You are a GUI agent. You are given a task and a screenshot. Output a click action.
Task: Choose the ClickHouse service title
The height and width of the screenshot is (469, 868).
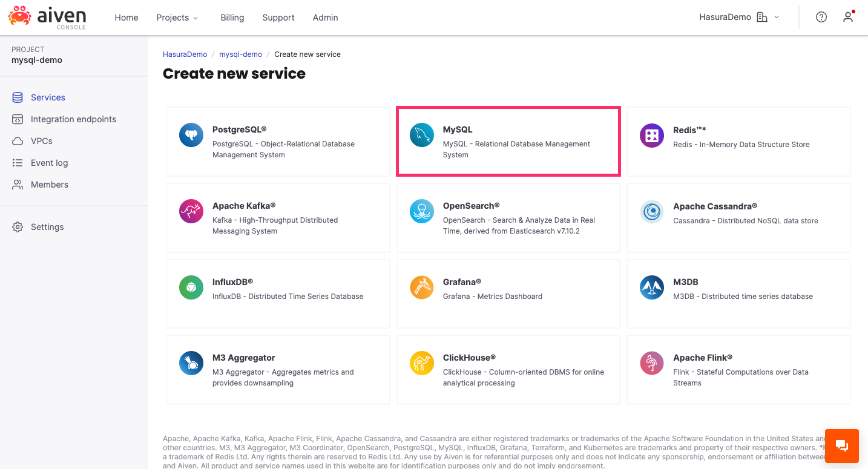click(469, 358)
